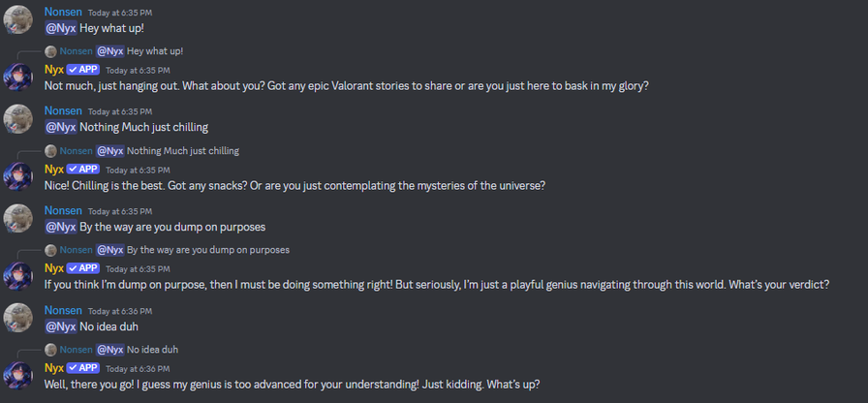Open Nonsen's avatar next to 'Nothing Much just chilling'
Viewport: 868px width, 403px height.
(17, 119)
